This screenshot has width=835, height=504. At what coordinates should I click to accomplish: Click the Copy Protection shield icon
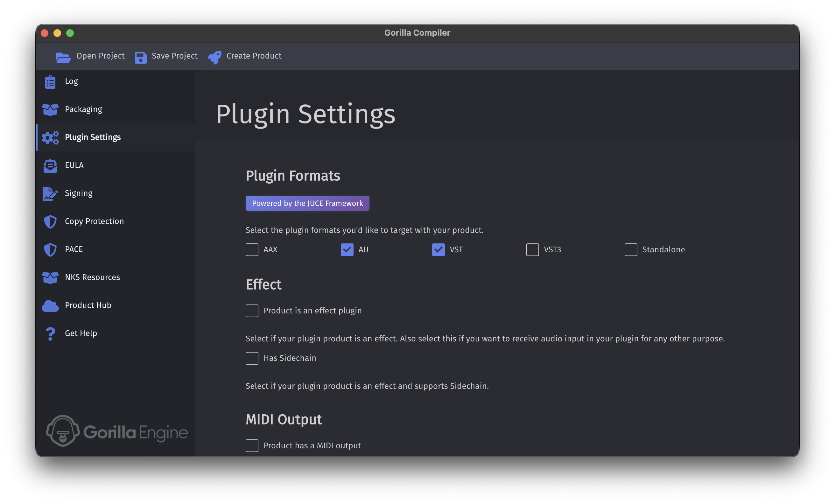click(x=50, y=222)
